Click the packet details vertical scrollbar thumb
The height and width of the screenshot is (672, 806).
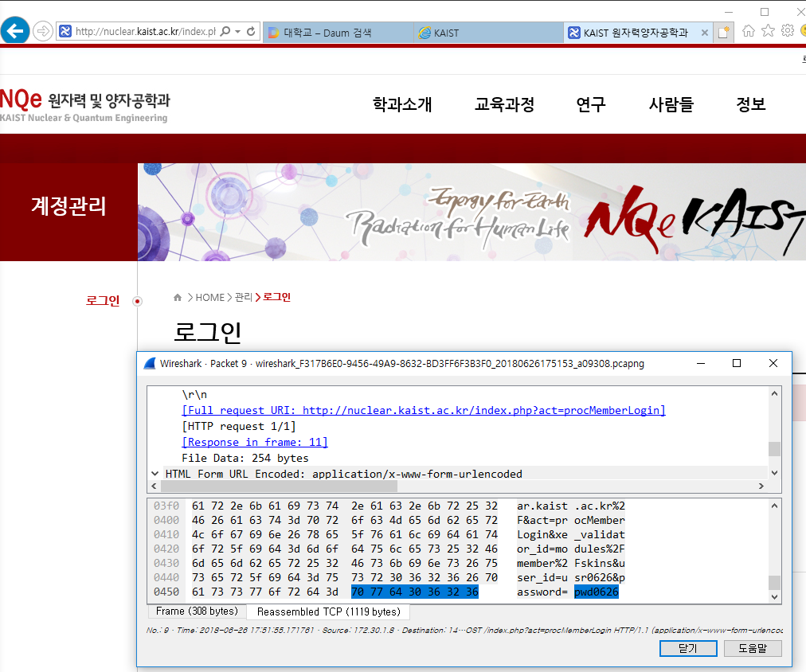tap(774, 448)
